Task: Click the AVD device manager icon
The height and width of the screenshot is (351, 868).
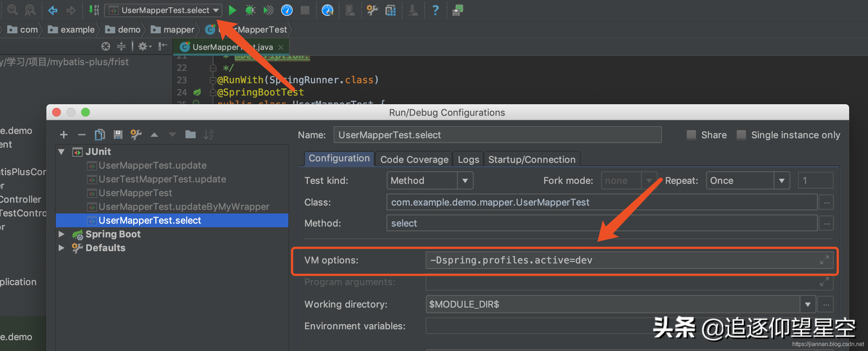Action: click(350, 10)
